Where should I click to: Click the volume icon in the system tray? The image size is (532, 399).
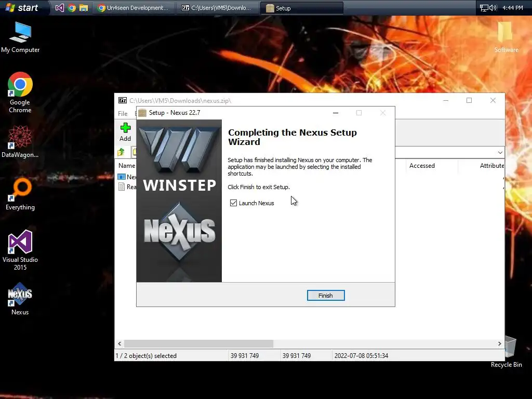click(493, 8)
